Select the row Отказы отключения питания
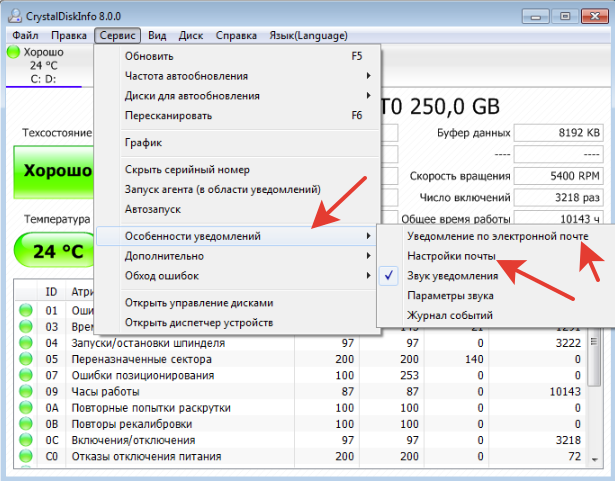Screen dimensions: 615x481 300,456
